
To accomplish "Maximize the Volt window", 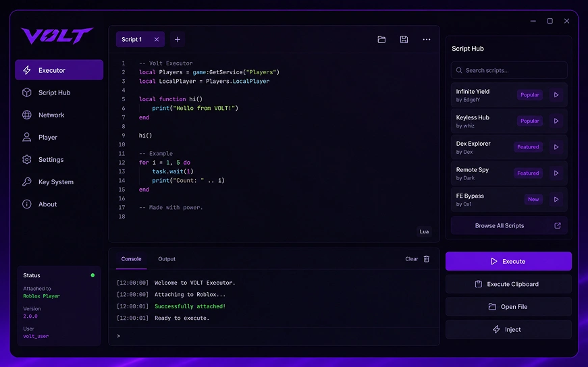I will coord(550,21).
